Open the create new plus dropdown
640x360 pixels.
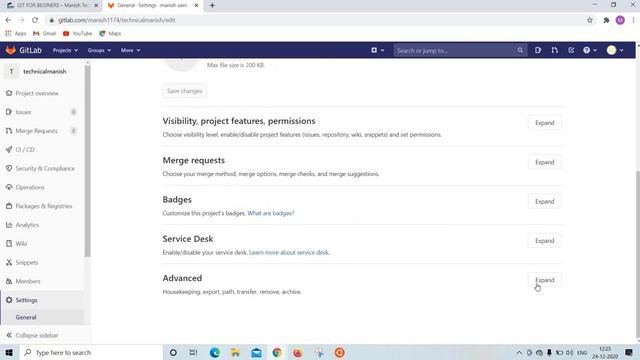(x=377, y=50)
